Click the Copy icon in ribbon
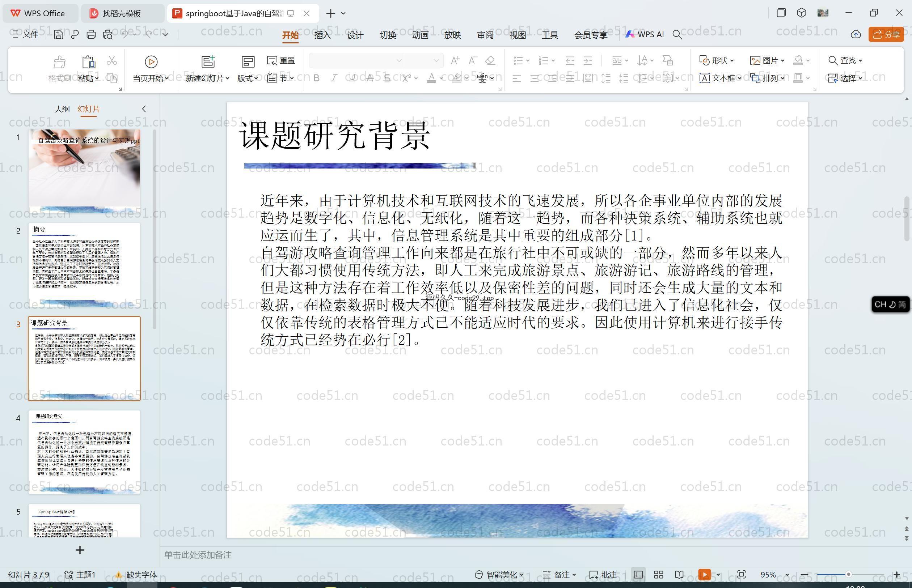This screenshot has width=912, height=588. [111, 78]
